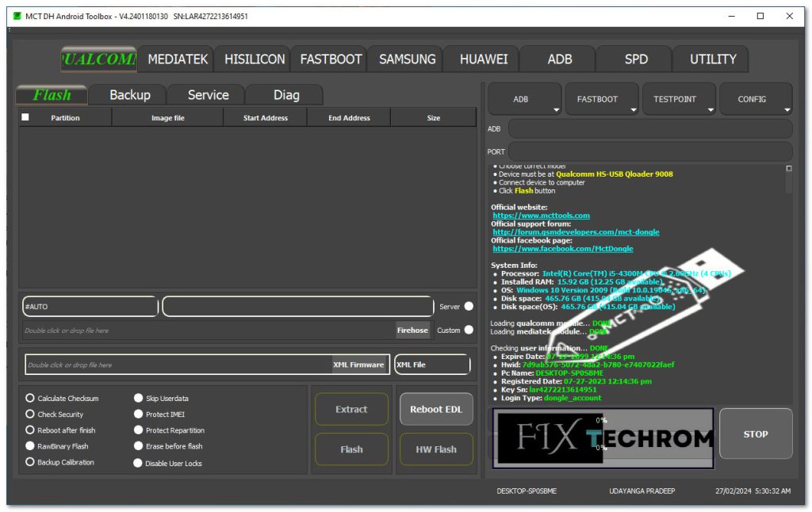This screenshot has width=812, height=512.
Task: Click the Size column header
Action: [434, 117]
